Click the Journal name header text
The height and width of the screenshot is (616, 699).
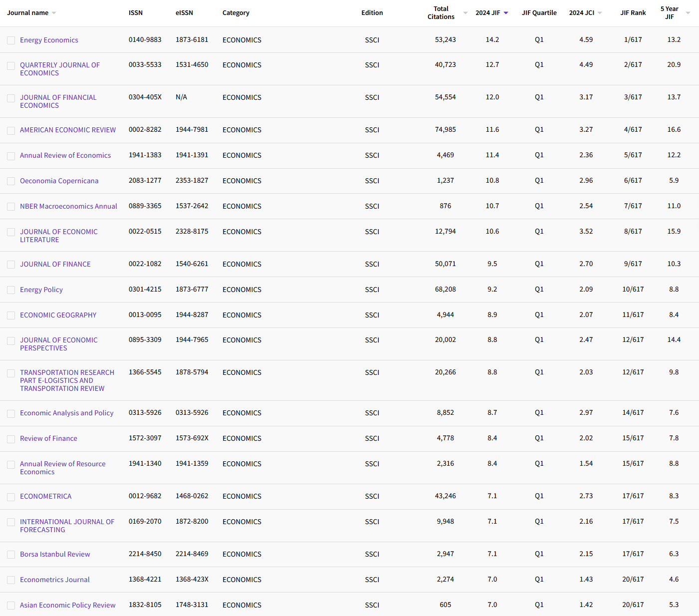(28, 13)
